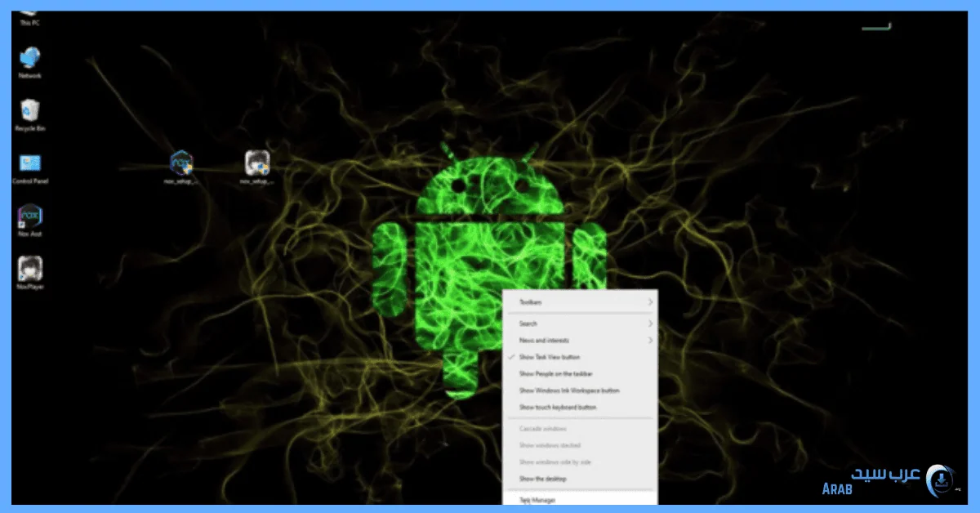Choose Show the desktop from the context menu
Screen dimensions: 980x513
click(x=542, y=479)
